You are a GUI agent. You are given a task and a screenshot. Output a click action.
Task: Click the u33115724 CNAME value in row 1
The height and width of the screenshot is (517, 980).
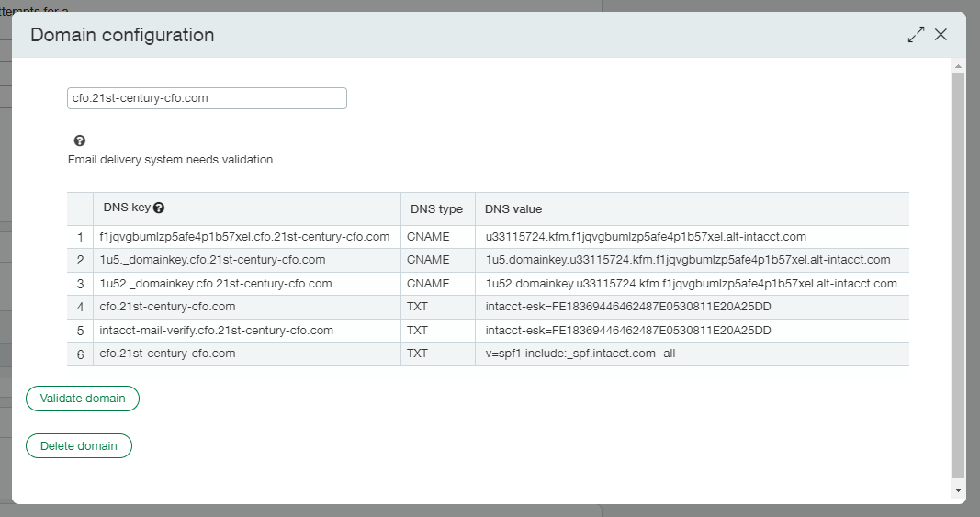click(646, 237)
